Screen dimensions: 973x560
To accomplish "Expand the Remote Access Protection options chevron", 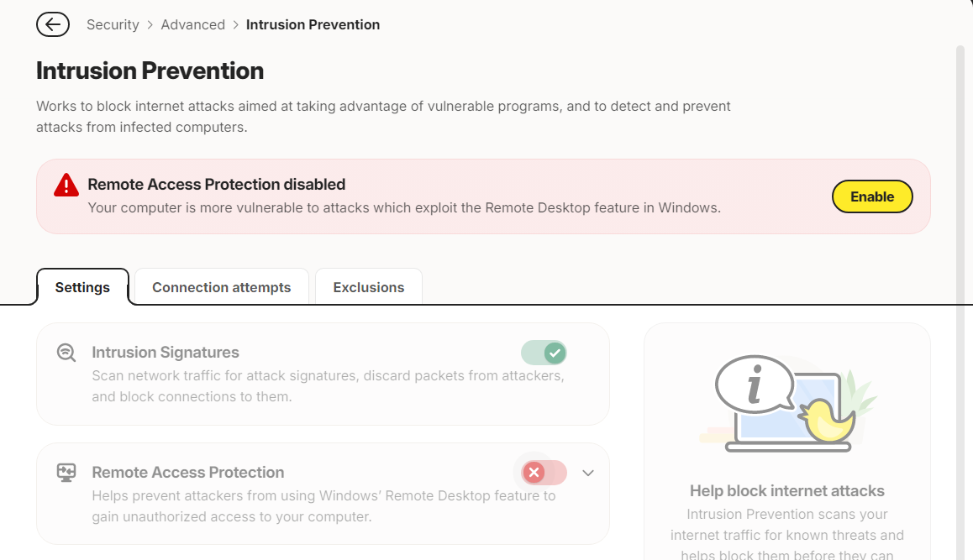I will tap(588, 473).
